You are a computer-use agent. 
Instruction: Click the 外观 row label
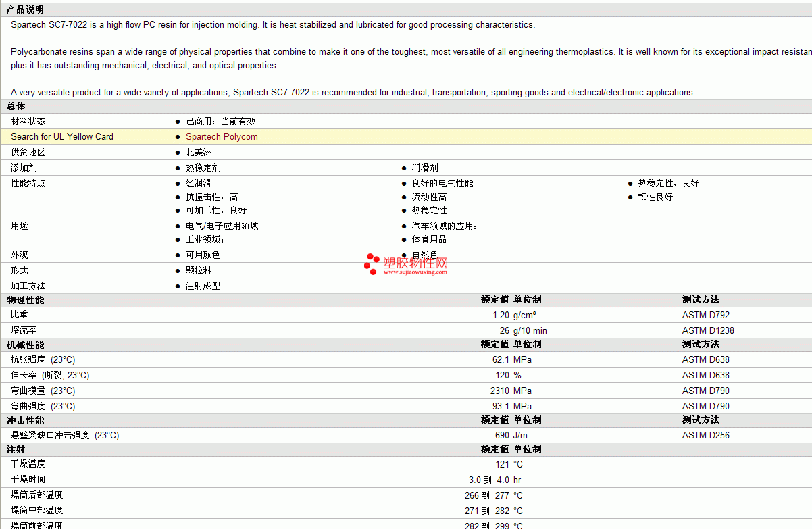[20, 255]
